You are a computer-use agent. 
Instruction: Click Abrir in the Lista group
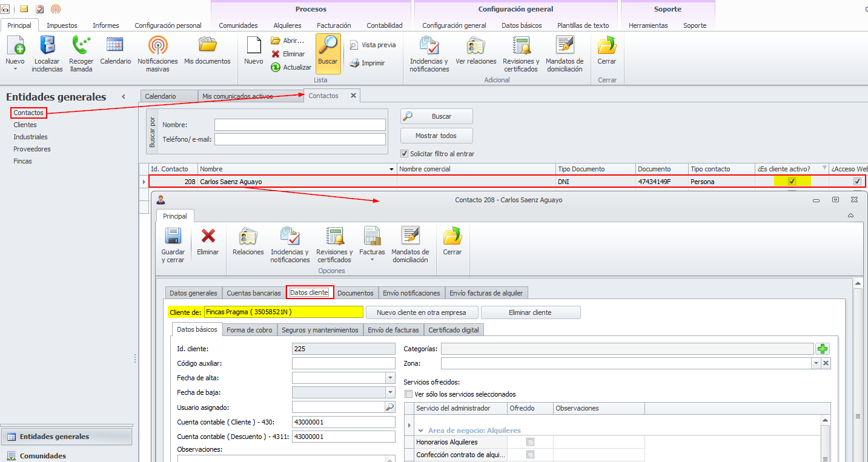[288, 41]
